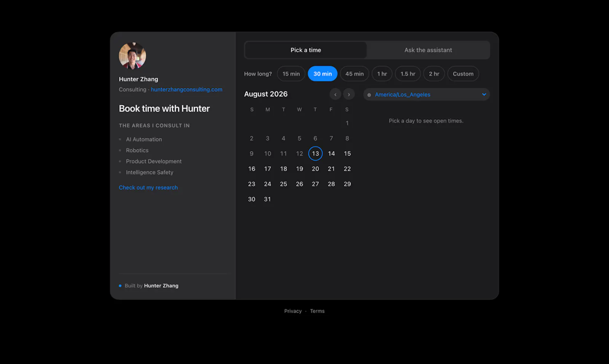Click Hunter Zhang's profile photo

click(132, 56)
